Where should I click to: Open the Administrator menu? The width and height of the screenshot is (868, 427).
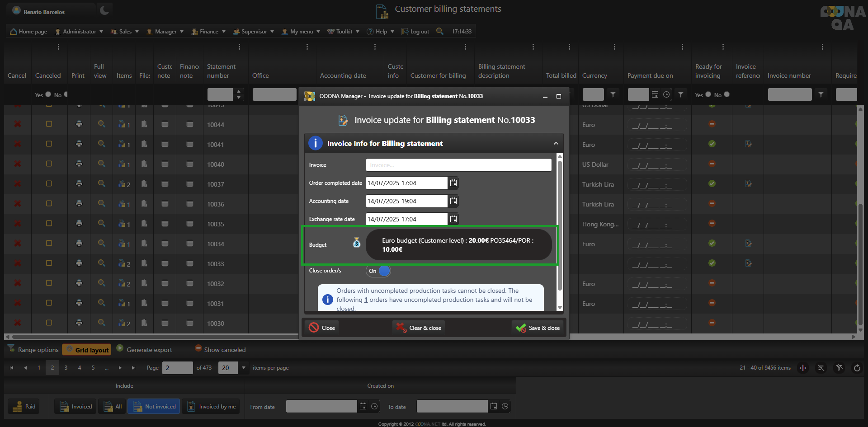pos(79,32)
